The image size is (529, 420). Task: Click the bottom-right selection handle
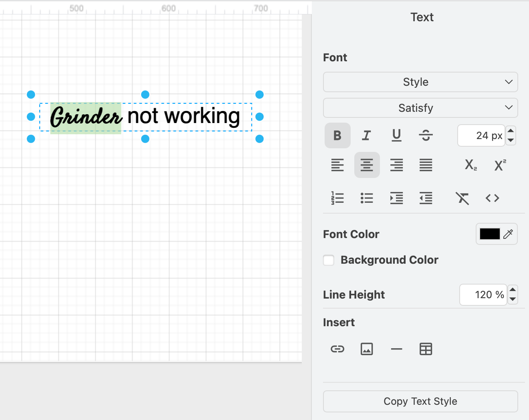(x=260, y=139)
